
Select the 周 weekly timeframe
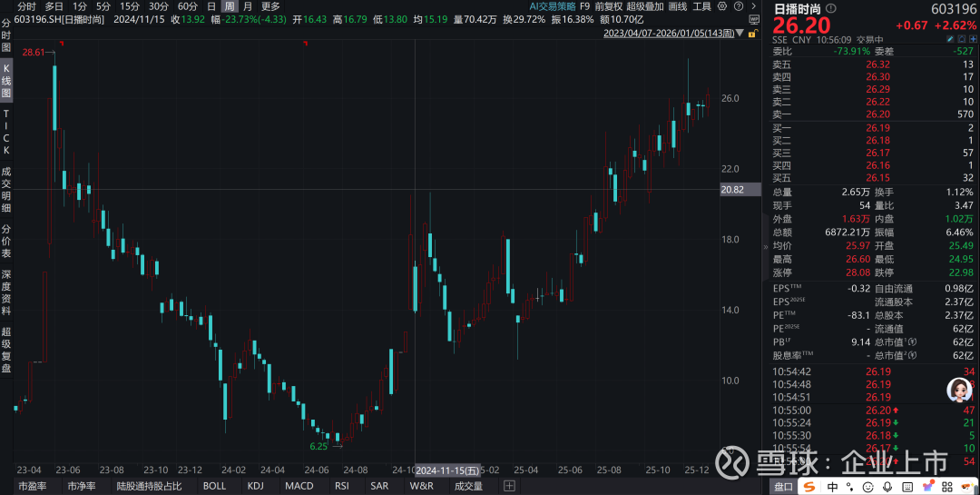(230, 6)
